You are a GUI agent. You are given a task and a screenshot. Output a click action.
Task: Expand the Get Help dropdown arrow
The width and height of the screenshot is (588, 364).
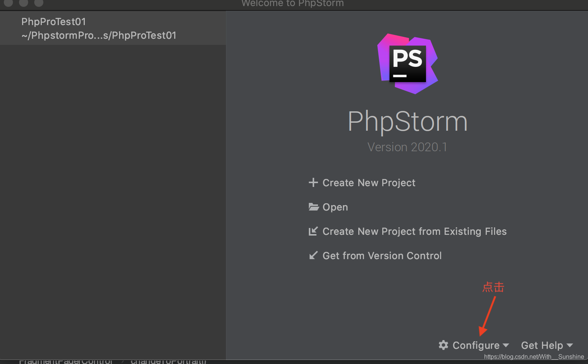(570, 345)
